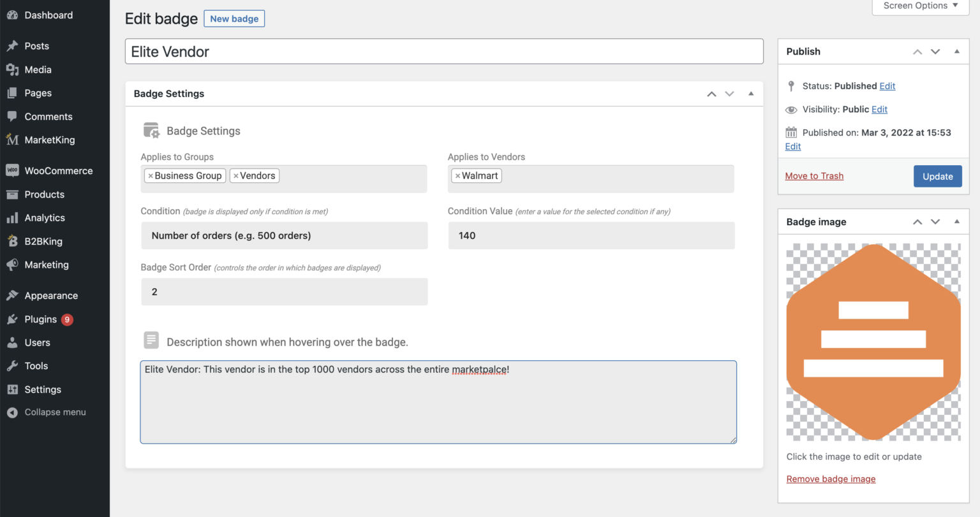Click the Plugins plug icon
The width and height of the screenshot is (980, 517).
point(12,319)
